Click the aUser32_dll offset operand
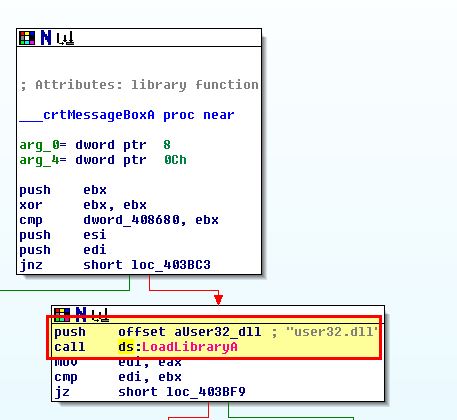This screenshot has width=457, height=420. [x=218, y=332]
